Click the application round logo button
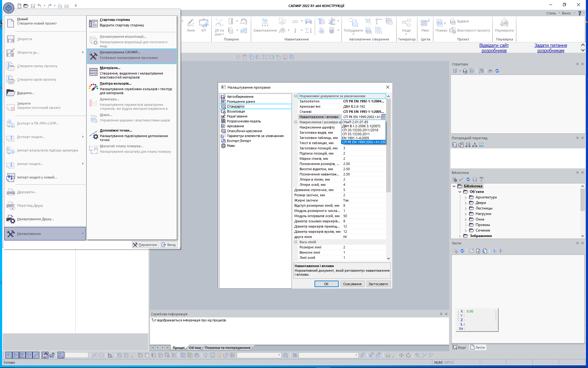Image resolution: width=588 pixels, height=368 pixels. point(9,8)
